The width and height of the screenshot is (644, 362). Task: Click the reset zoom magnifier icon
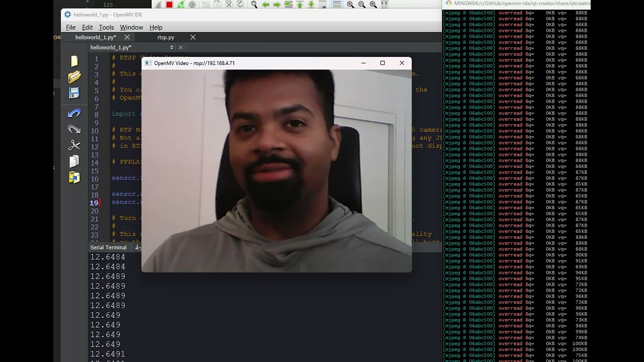point(373,5)
